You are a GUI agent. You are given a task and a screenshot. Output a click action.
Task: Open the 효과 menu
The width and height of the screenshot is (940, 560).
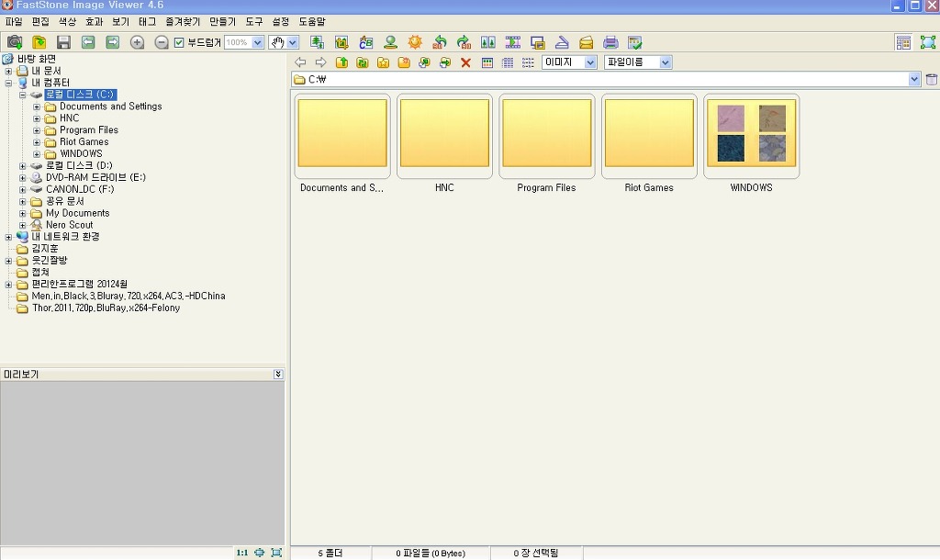pos(94,21)
